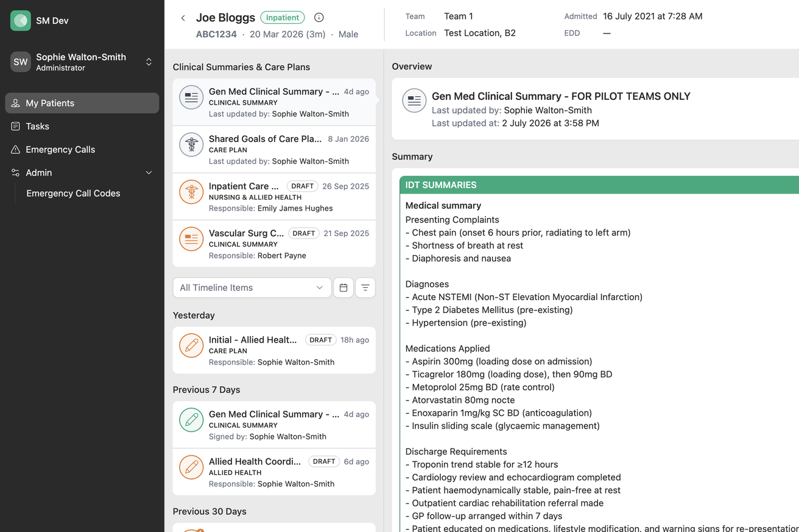Click the Medical summary heading
Viewport: 799px width, 532px height.
[443, 206]
